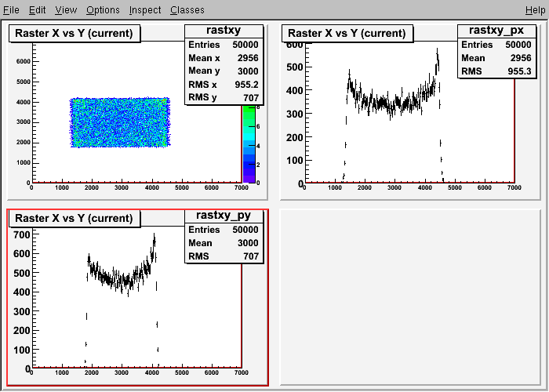Select the rastxy_py statistics box title
The width and height of the screenshot is (549, 392).
pos(224,216)
